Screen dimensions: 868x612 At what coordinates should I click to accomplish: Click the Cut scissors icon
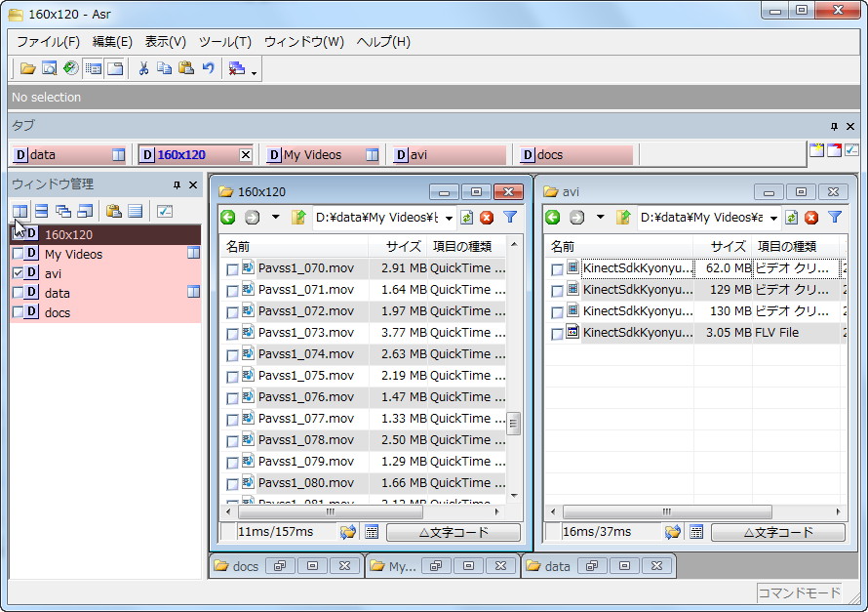143,68
